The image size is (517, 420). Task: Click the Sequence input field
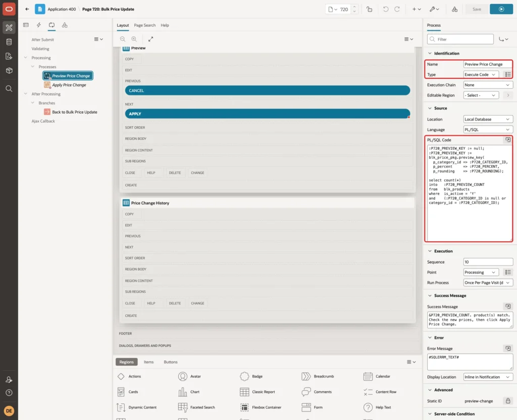click(488, 262)
